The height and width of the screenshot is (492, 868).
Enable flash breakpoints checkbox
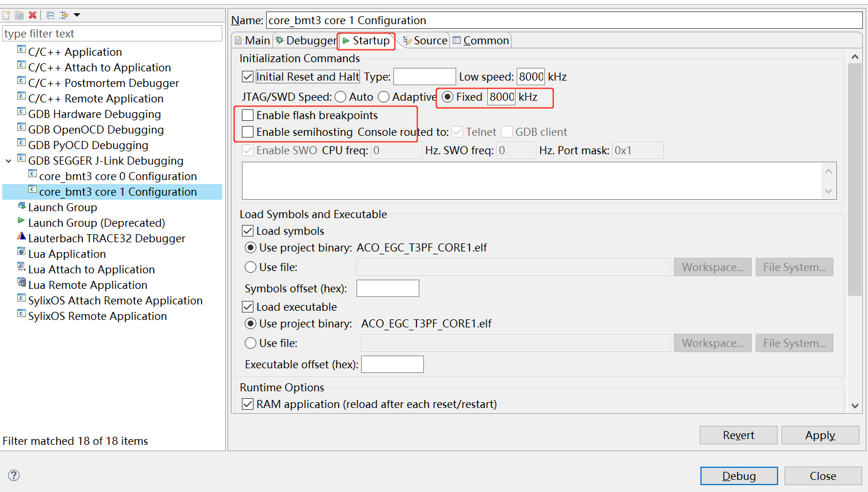(x=248, y=115)
